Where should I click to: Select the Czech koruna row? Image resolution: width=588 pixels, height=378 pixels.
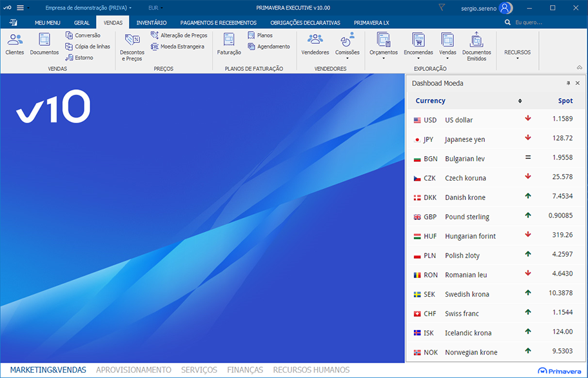(x=496, y=178)
